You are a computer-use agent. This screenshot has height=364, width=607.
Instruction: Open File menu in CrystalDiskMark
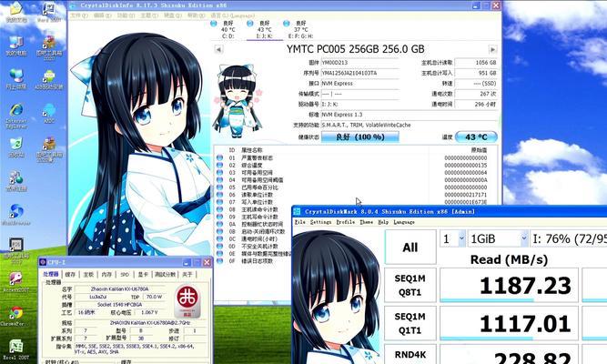[300, 222]
